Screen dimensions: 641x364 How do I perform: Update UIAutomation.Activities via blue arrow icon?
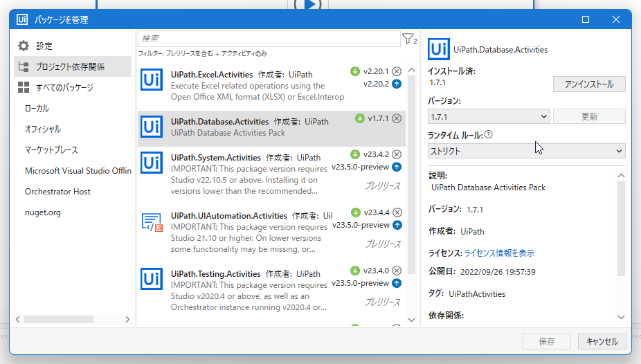397,225
